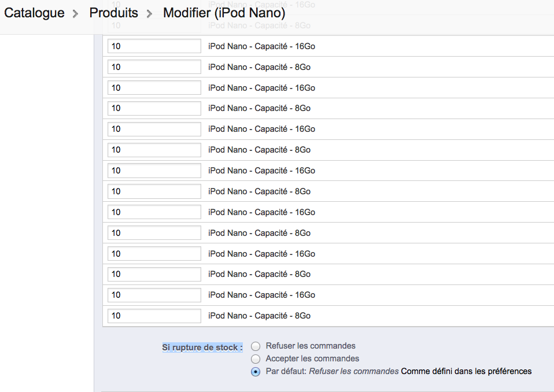The width and height of the screenshot is (554, 392).
Task: Click the Si rupture de stock label
Action: pyautogui.click(x=202, y=347)
